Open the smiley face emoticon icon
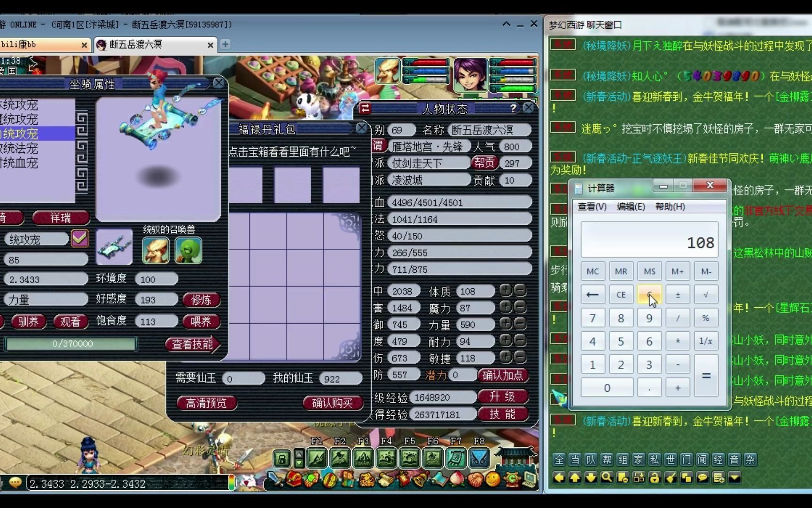812x508 pixels. point(492,479)
